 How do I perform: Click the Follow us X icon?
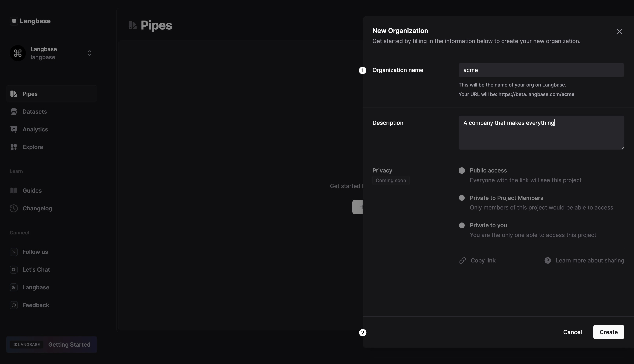[x=14, y=252]
